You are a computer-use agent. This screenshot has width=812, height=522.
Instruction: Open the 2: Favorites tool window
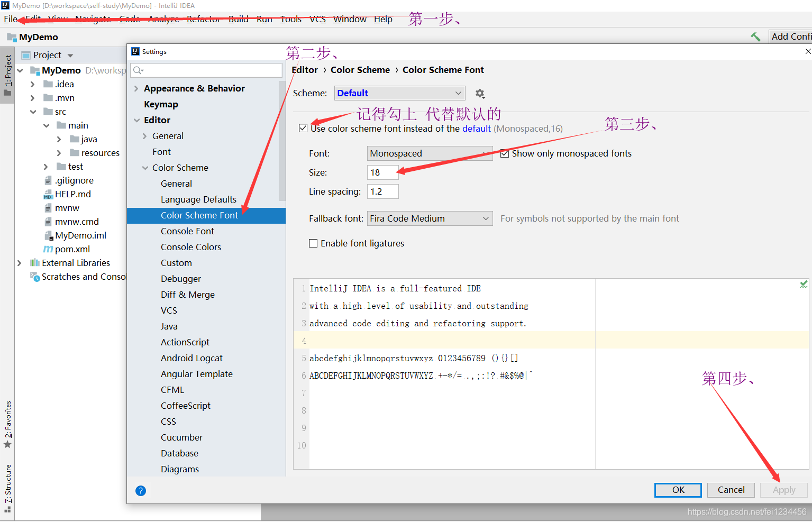(7, 424)
